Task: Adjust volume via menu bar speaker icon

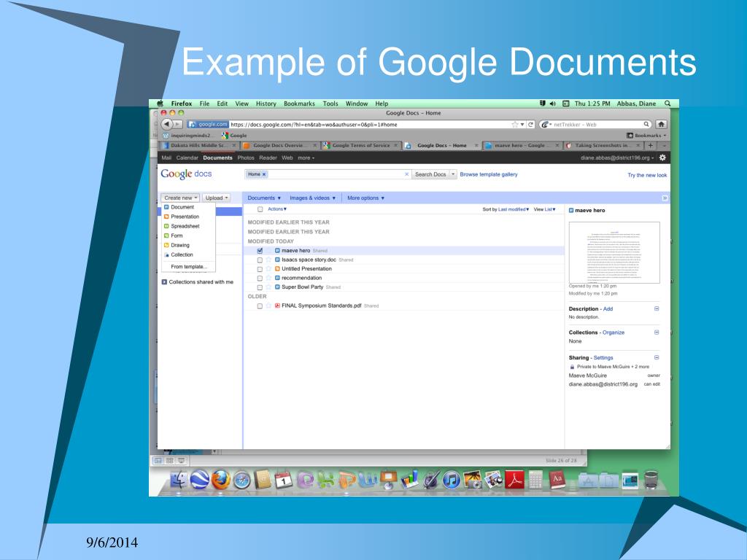Action: 553,104
